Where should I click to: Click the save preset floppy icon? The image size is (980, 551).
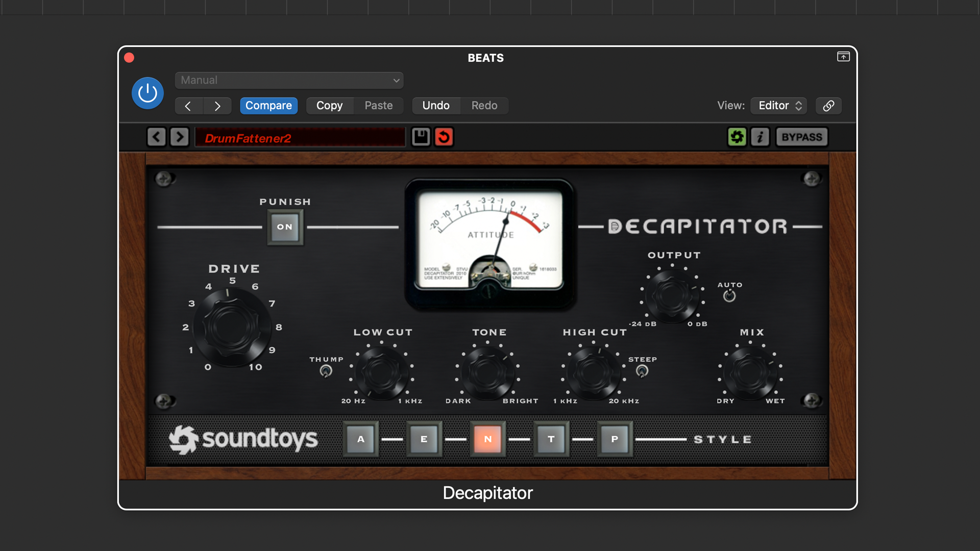pyautogui.click(x=421, y=137)
